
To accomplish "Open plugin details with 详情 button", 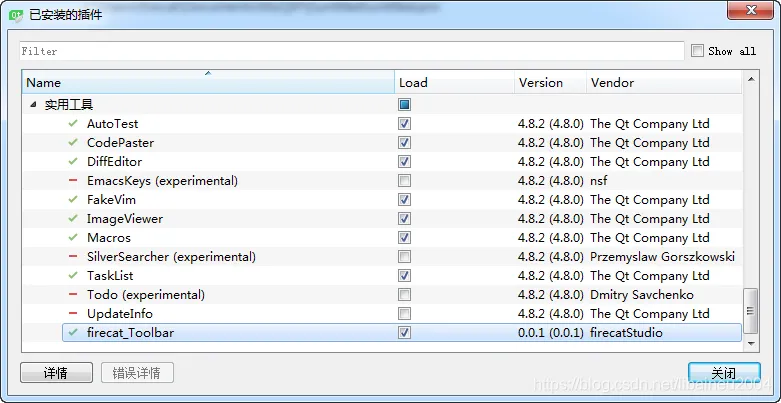I will pos(56,373).
